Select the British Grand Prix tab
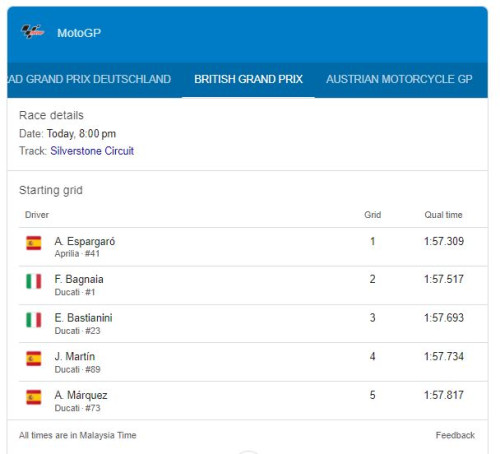The width and height of the screenshot is (500, 454). 248,79
